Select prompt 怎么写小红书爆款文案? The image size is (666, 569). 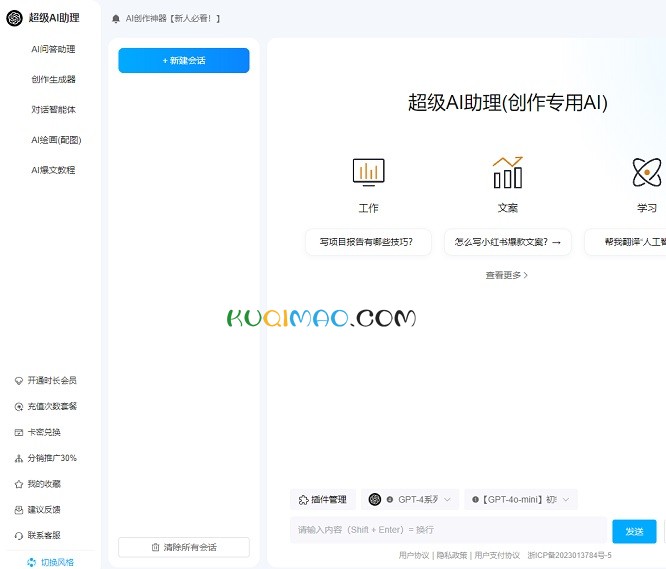508,242
